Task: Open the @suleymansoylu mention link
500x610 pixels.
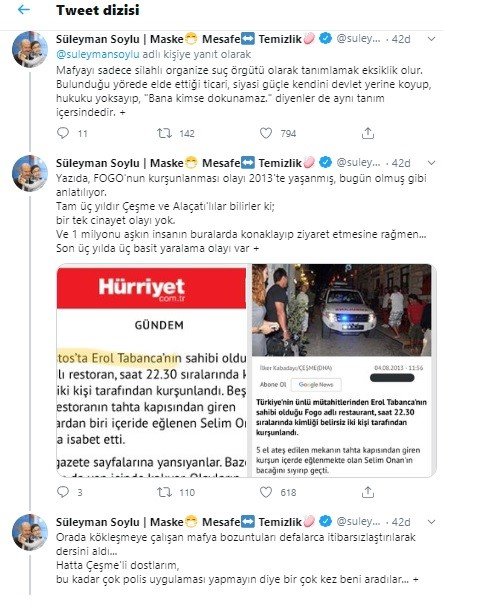Action: pos(98,54)
